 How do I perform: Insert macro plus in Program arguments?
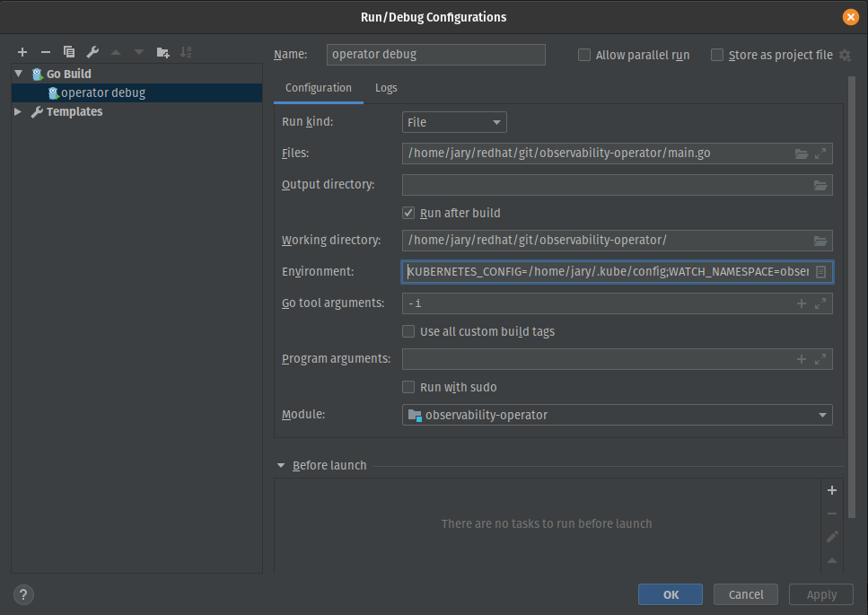point(801,359)
